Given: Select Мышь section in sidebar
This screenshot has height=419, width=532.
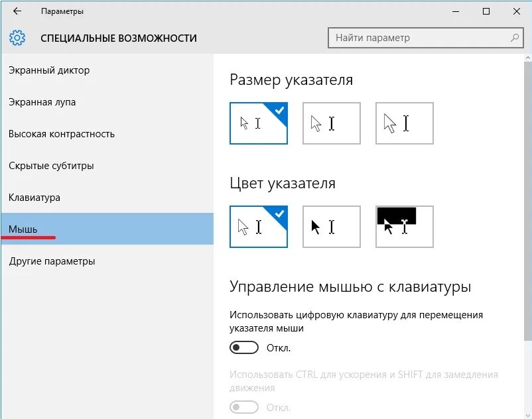Looking at the screenshot, I should (x=107, y=229).
